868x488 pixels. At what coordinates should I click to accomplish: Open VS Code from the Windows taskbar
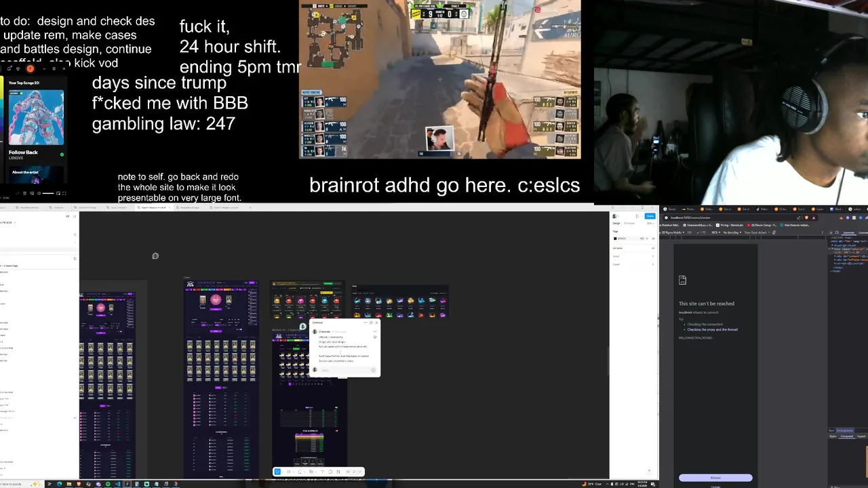117,484
